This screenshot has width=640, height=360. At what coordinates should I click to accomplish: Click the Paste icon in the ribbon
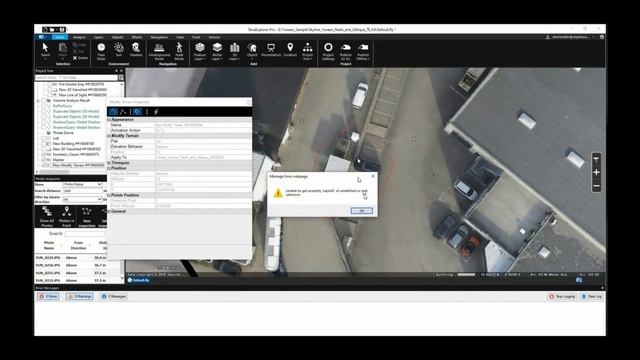(x=62, y=51)
